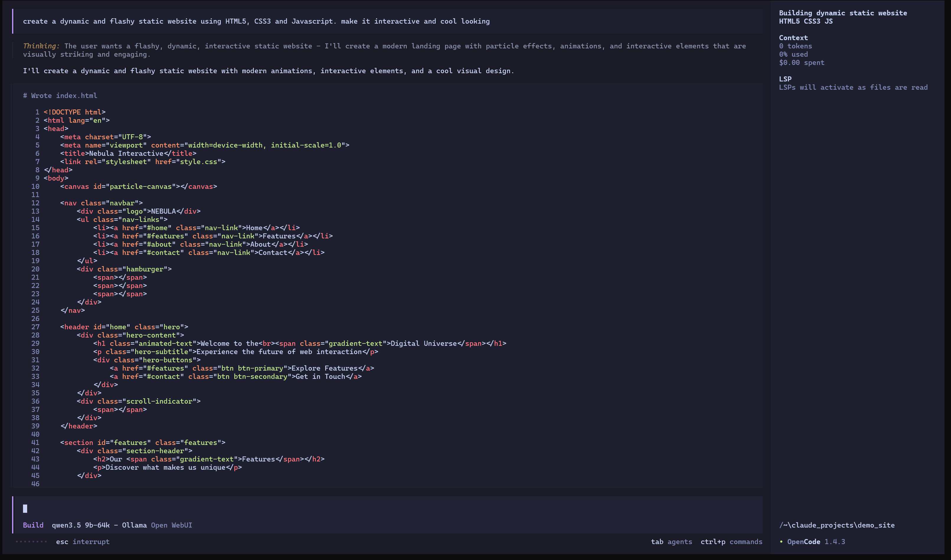Click the scroll-indicator div line

(138, 401)
